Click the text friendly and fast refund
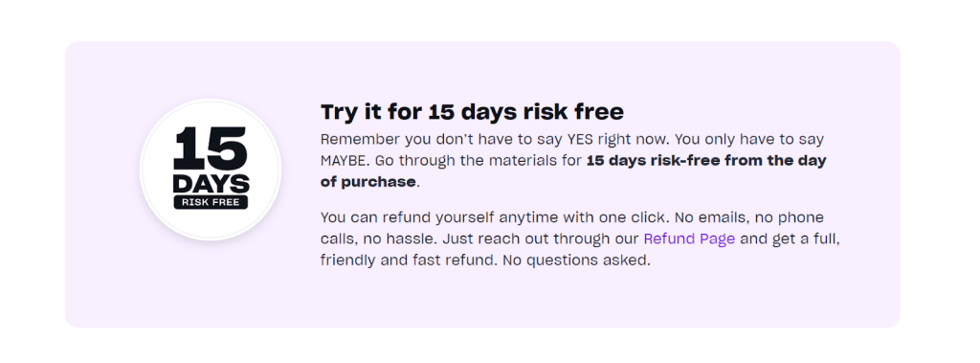This screenshot has height=363, width=980. click(x=408, y=261)
